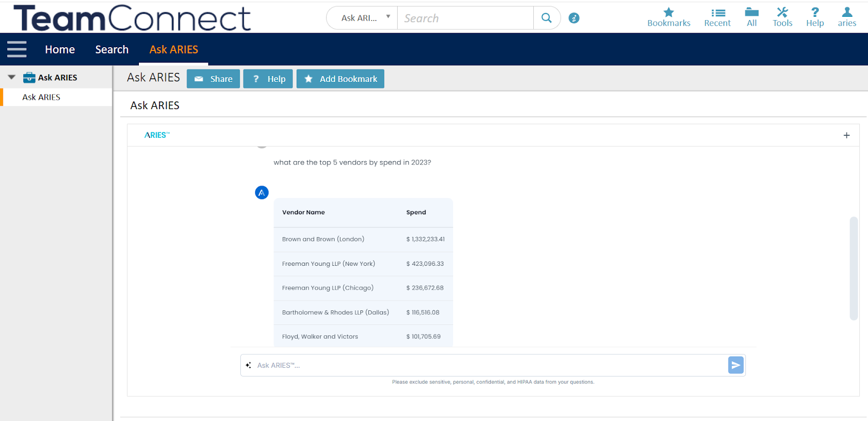Click the $ 101,705.69 spend value
868x421 pixels.
pyautogui.click(x=423, y=337)
